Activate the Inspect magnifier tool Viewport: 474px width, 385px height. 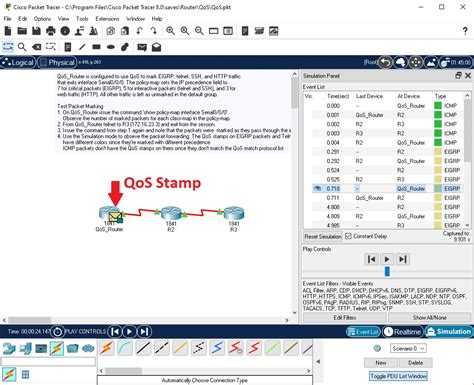click(x=22, y=47)
